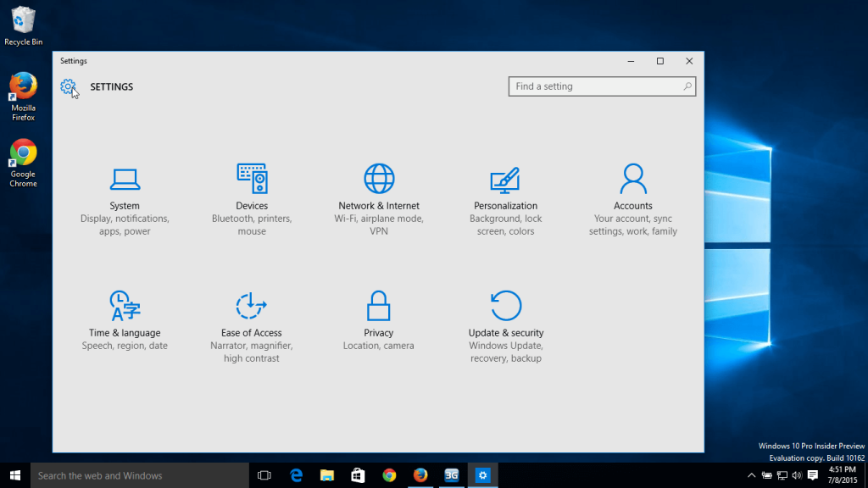Open the Action Center notifications icon
The width and height of the screenshot is (868, 488).
813,475
